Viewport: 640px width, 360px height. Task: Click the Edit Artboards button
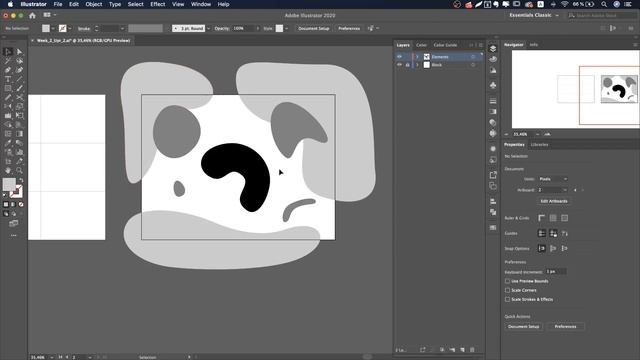tap(554, 201)
